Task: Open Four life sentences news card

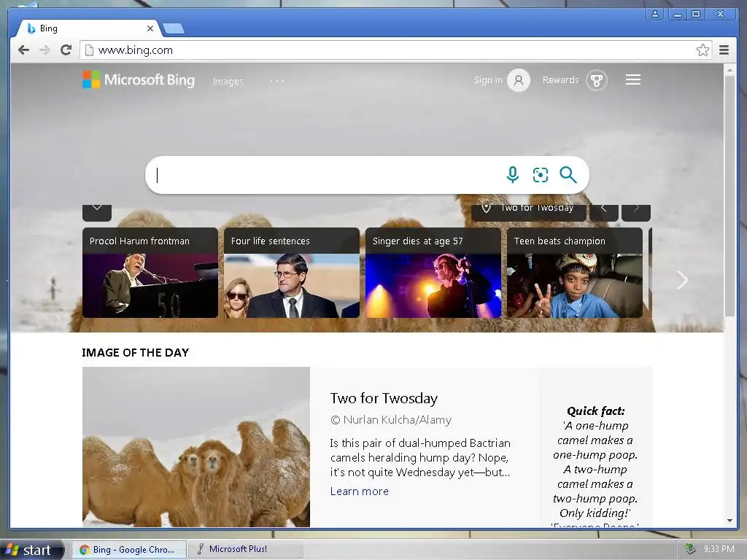Action: tap(292, 273)
